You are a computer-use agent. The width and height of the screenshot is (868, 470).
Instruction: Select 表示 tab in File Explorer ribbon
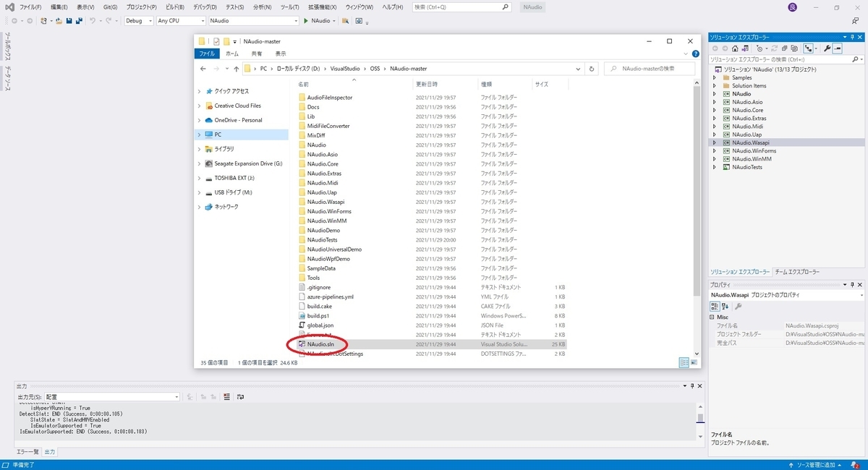[281, 54]
